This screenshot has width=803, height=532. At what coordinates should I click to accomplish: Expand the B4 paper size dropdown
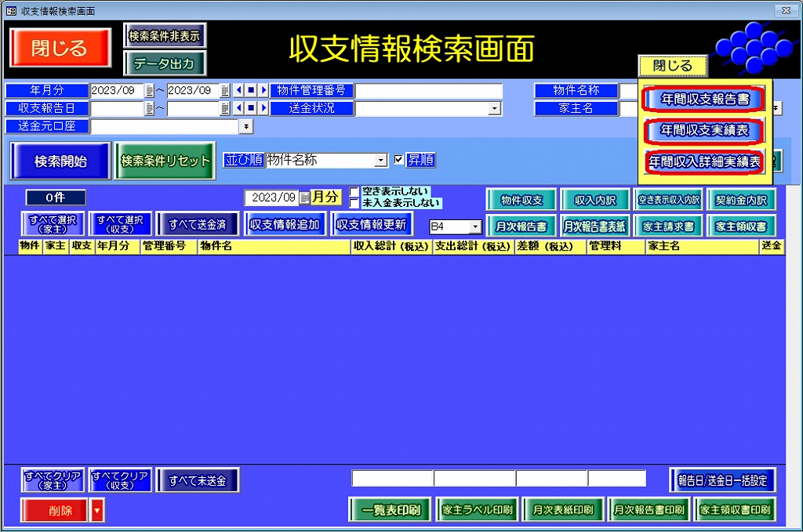click(474, 226)
